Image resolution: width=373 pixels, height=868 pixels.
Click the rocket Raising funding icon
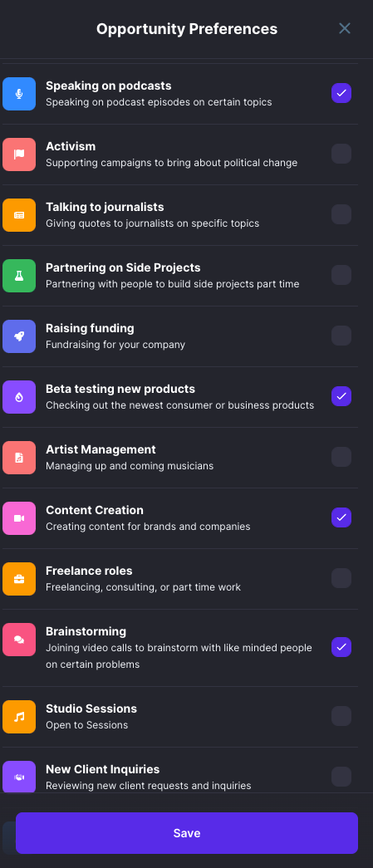tap(19, 336)
